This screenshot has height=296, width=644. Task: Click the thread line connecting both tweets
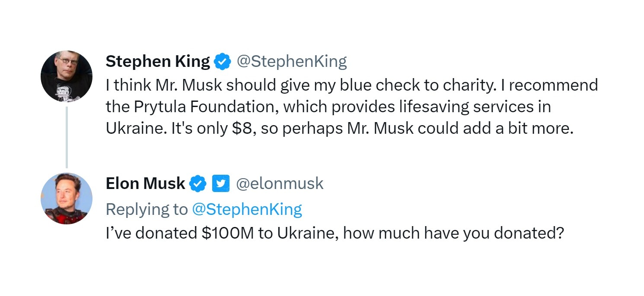pos(67,137)
